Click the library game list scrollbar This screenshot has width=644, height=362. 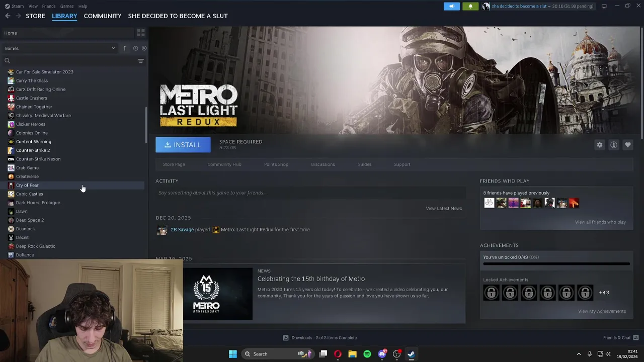(146, 125)
